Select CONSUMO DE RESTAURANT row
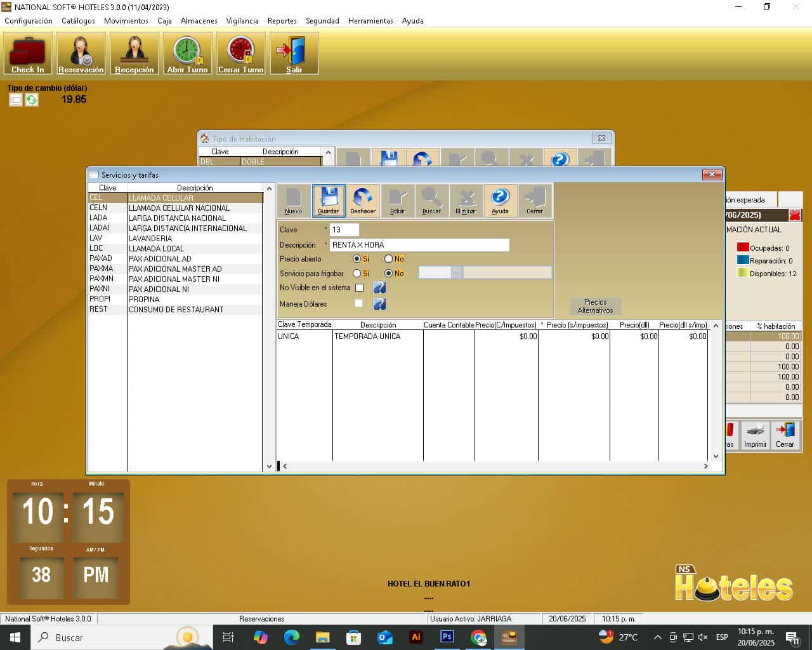812x650 pixels. pos(175,310)
